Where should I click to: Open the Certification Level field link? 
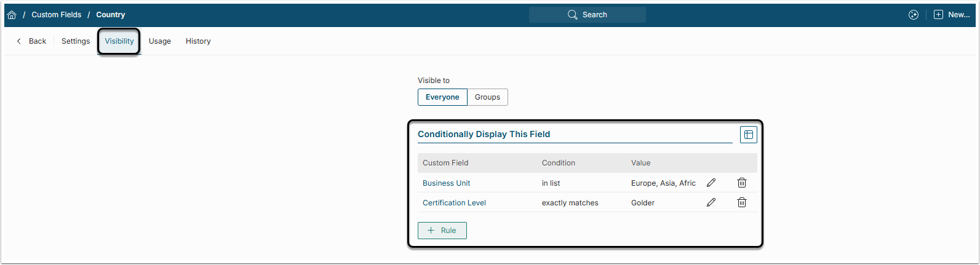click(x=454, y=203)
